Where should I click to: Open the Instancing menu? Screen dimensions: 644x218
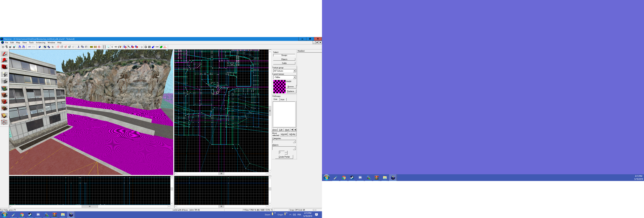pyautogui.click(x=40, y=42)
